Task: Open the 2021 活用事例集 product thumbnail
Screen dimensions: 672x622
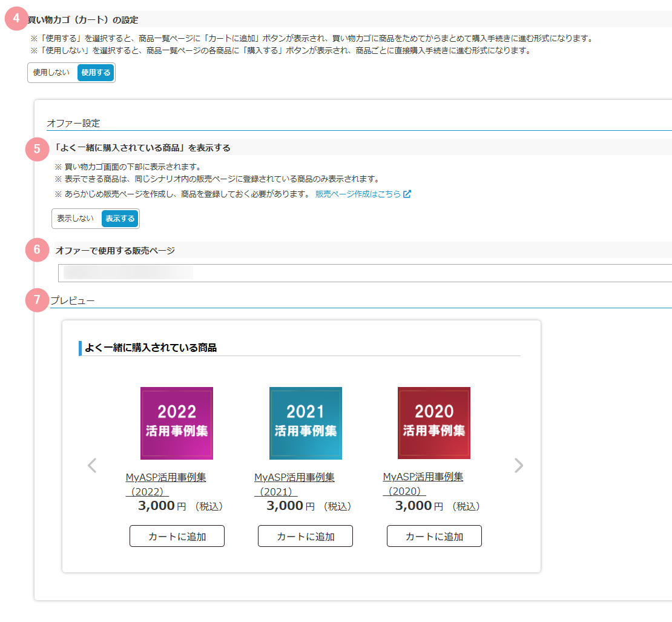Action: (x=306, y=423)
